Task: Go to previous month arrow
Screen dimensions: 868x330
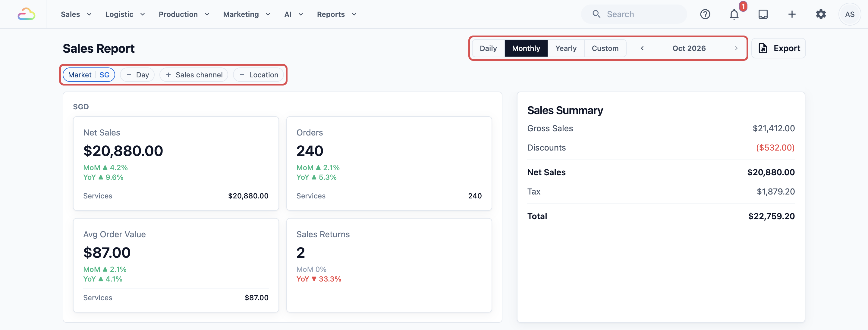Action: point(642,48)
